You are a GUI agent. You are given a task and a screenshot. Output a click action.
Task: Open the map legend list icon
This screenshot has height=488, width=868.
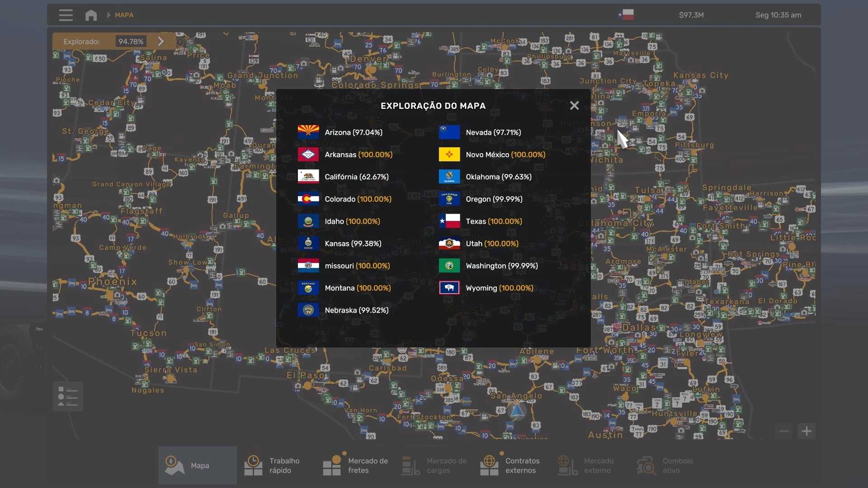point(68,396)
